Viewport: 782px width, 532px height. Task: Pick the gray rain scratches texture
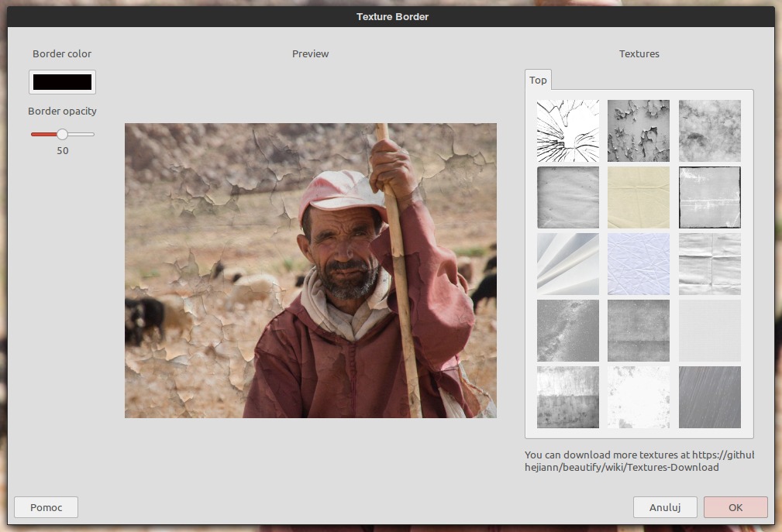point(709,397)
